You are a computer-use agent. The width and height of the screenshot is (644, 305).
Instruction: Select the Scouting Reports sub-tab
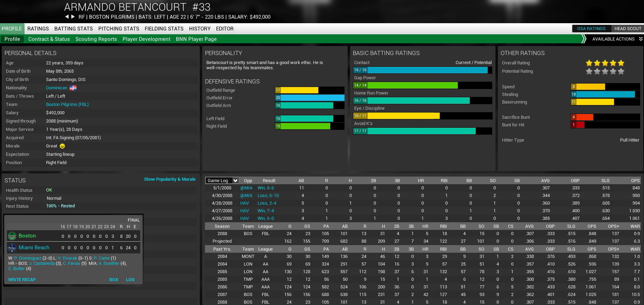96,39
